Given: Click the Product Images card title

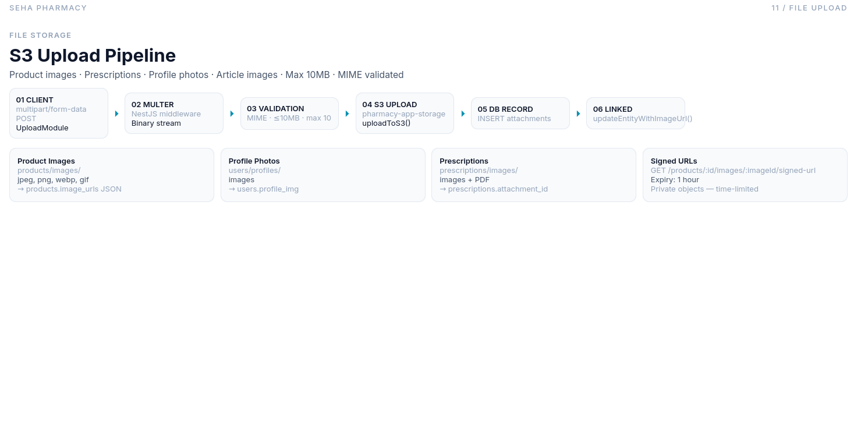Looking at the screenshot, I should pyautogui.click(x=46, y=161).
